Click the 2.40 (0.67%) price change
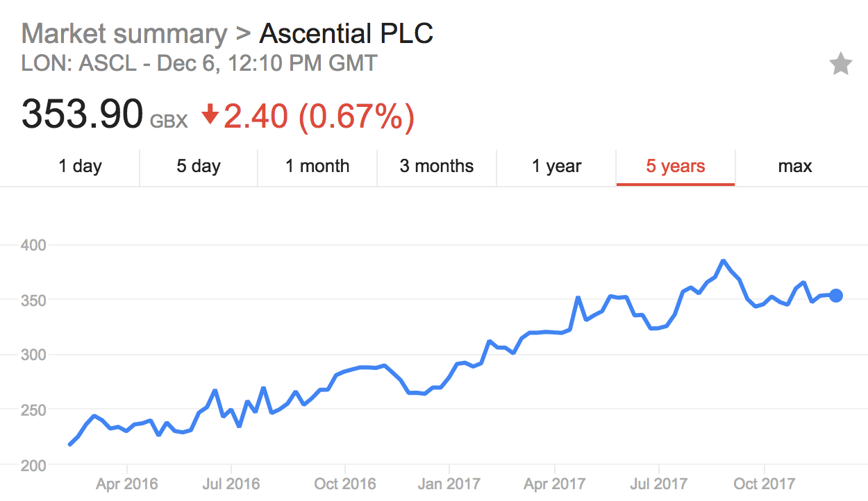The height and width of the screenshot is (501, 868). [x=319, y=115]
